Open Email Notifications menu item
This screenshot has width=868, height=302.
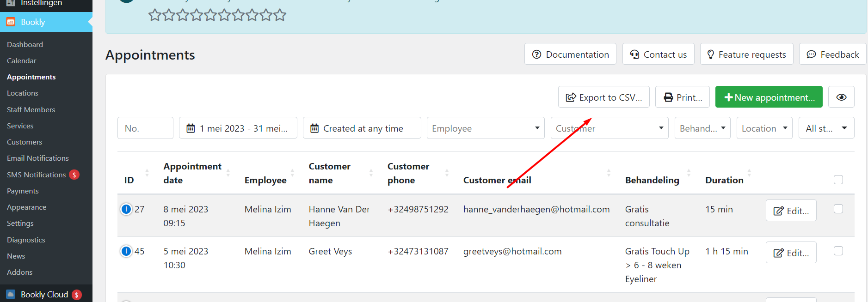coord(38,158)
